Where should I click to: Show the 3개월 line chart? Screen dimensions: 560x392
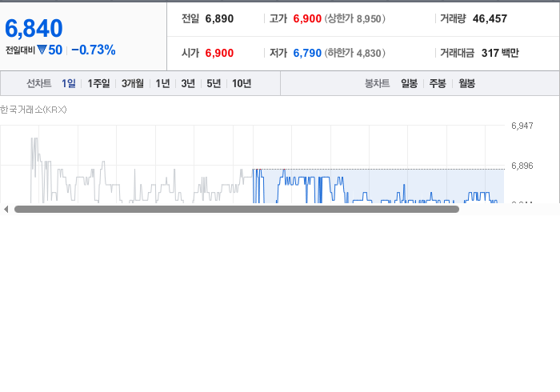click(133, 83)
